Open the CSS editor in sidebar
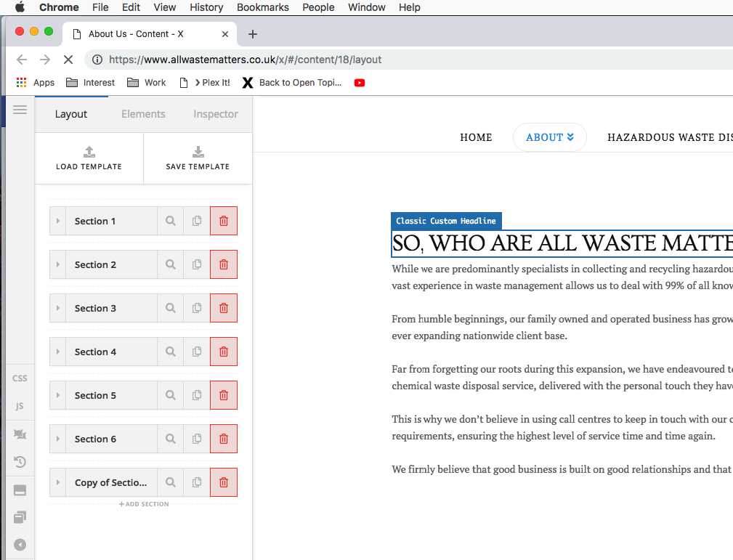733x560 pixels. [x=20, y=378]
